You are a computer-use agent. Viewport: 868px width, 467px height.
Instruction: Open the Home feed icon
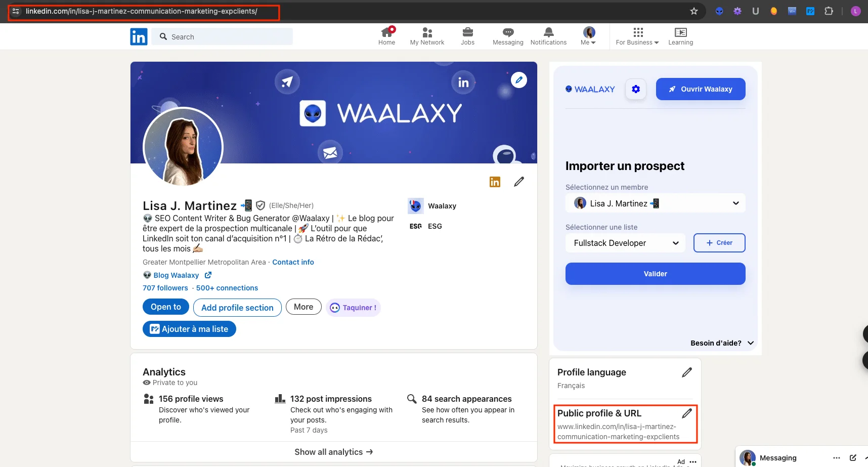(x=387, y=36)
